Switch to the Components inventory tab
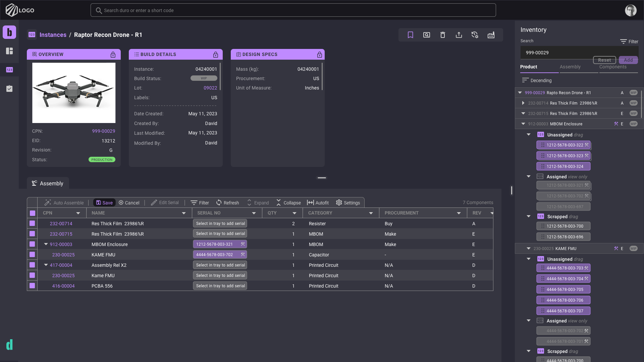The image size is (644, 362). (x=613, y=67)
